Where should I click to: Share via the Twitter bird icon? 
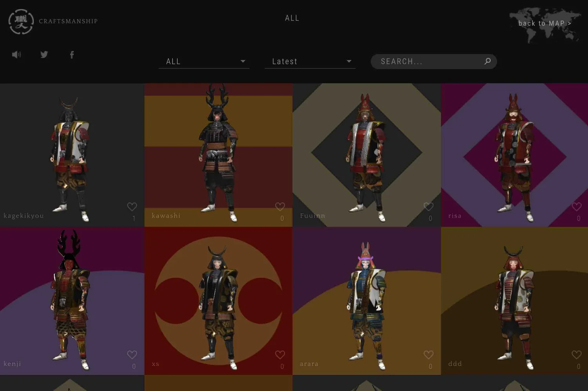click(x=44, y=55)
